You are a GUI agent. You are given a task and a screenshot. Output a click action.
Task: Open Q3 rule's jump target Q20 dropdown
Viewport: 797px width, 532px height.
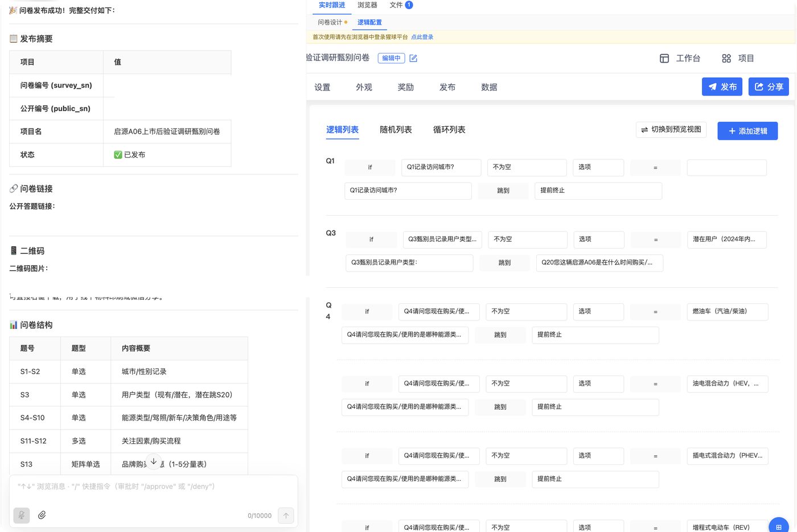[x=599, y=263]
